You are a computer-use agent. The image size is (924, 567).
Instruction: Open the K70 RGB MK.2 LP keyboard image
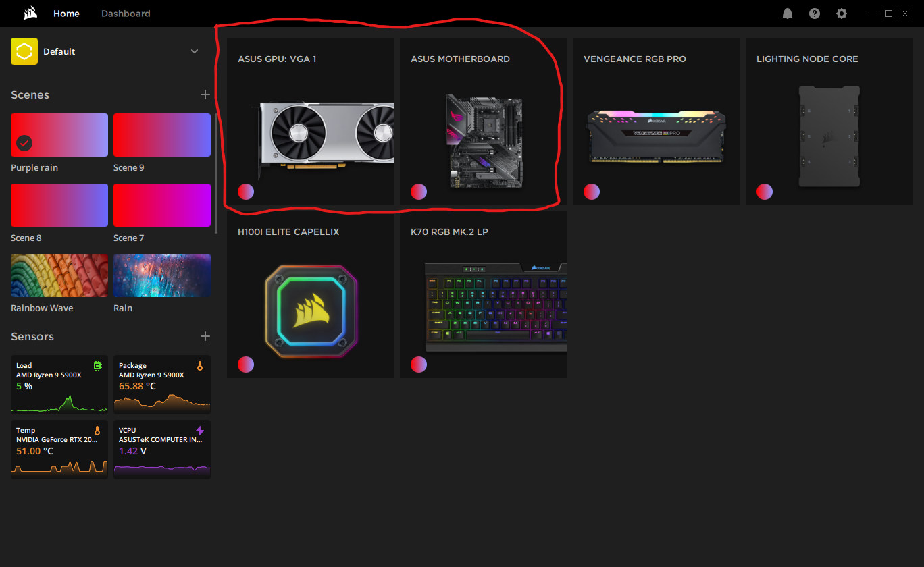tap(496, 307)
